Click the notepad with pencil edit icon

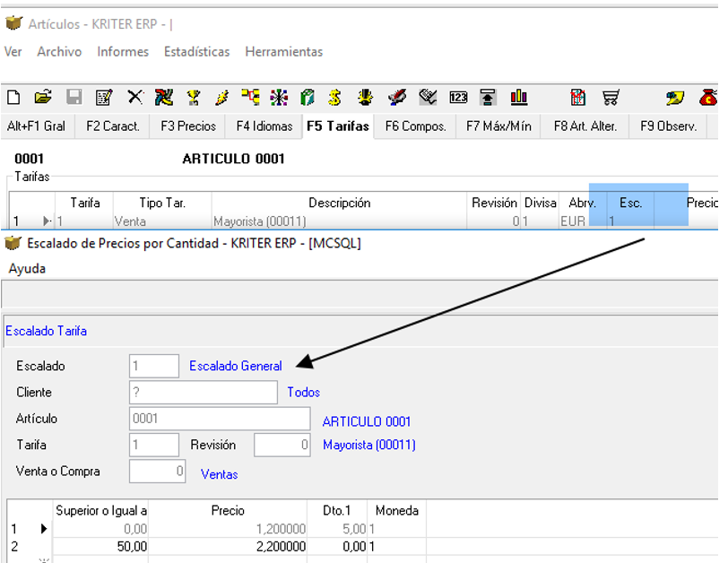104,98
